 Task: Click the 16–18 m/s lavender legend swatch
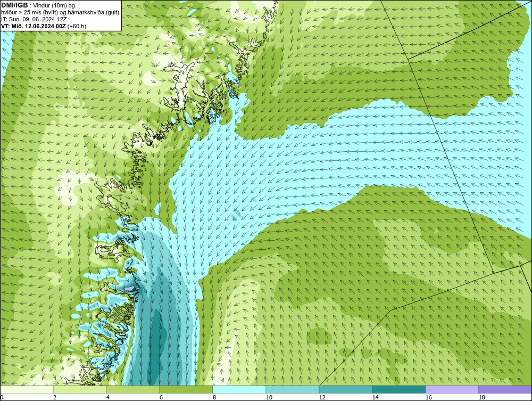[x=452, y=389]
